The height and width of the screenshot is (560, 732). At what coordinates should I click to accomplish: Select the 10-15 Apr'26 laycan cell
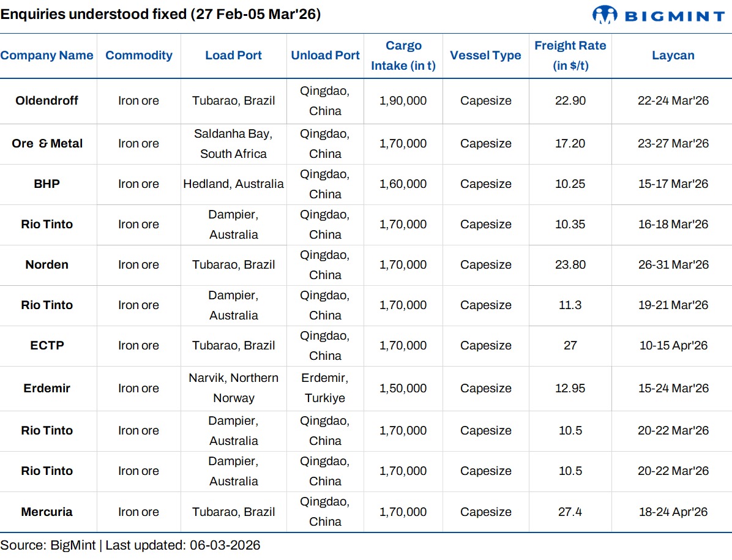[x=673, y=346]
